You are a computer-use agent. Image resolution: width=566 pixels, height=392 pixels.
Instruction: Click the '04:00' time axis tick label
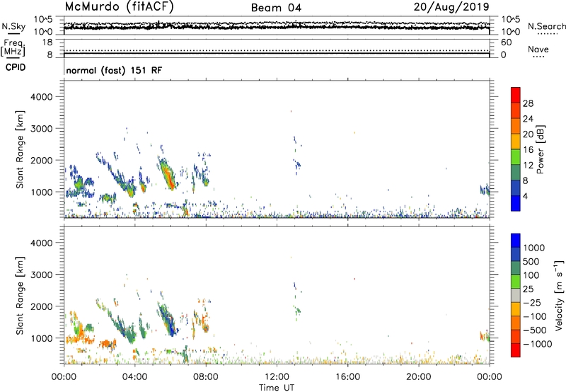(x=134, y=377)
